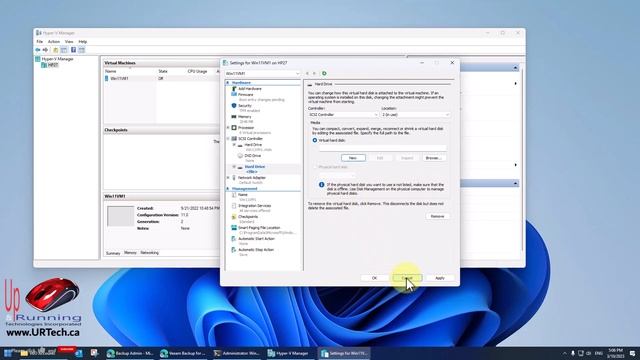Switch to the Memory tab

point(130,253)
